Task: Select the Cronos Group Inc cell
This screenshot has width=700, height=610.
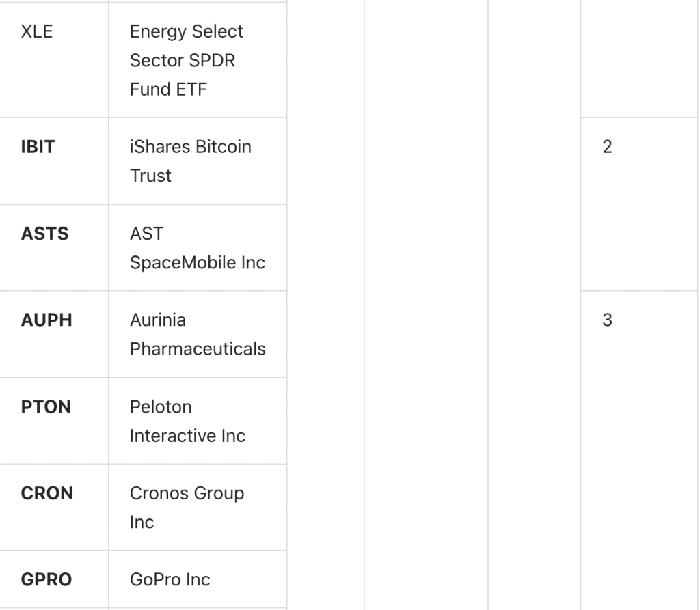Action: [187, 508]
